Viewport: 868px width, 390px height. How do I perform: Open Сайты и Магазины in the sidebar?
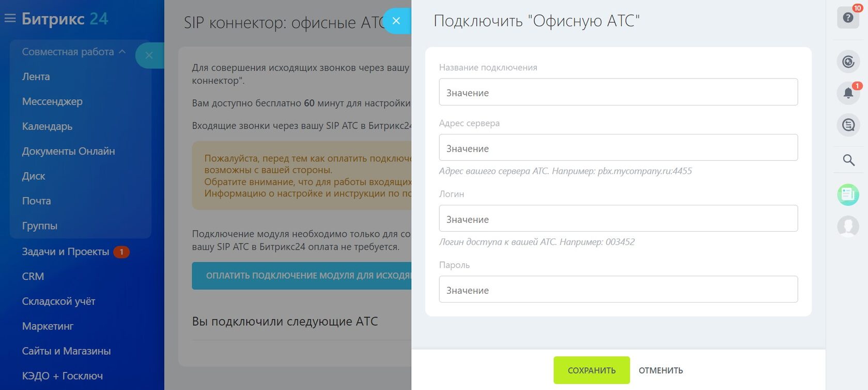pos(66,351)
